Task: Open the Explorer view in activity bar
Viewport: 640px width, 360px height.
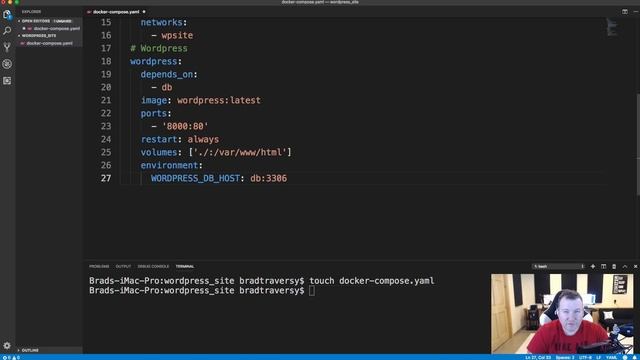Action: click(7, 15)
